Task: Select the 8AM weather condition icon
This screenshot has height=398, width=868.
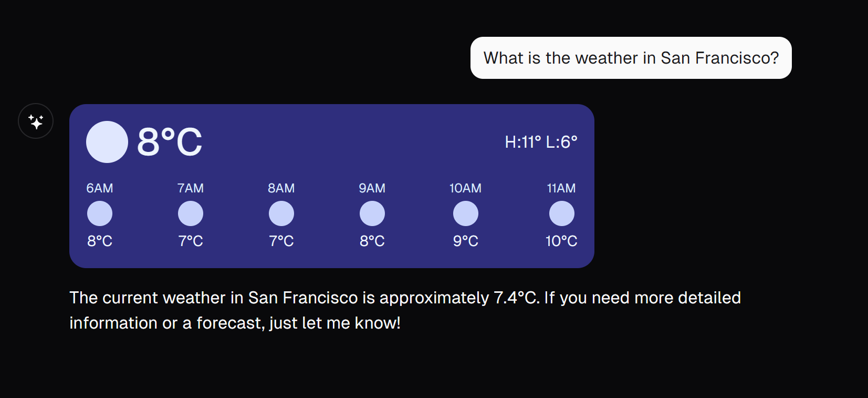Action: (x=281, y=213)
